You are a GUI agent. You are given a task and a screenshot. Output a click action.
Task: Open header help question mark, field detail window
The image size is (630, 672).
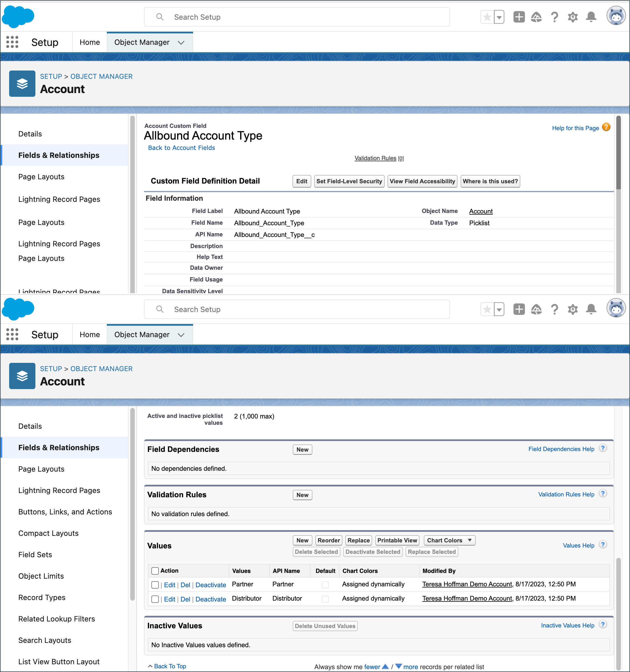click(554, 17)
